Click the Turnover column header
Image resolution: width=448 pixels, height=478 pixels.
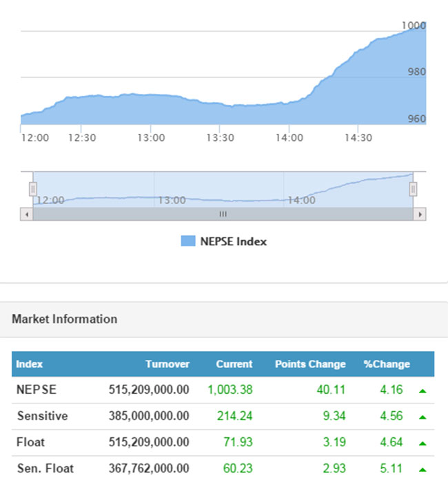click(x=167, y=364)
